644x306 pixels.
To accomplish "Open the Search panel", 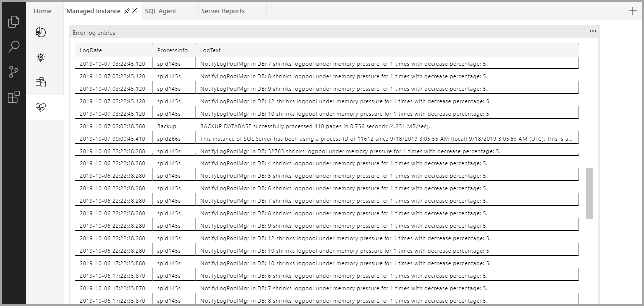I will point(13,46).
